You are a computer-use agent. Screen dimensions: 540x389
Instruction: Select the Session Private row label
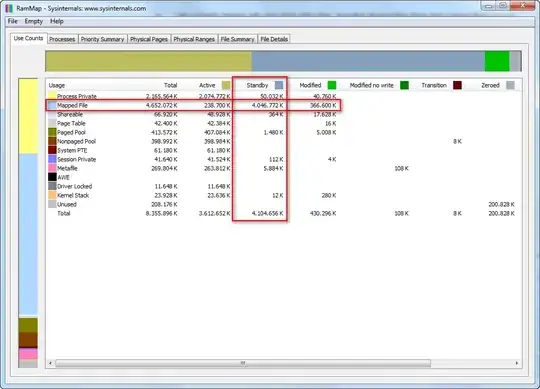click(x=76, y=159)
